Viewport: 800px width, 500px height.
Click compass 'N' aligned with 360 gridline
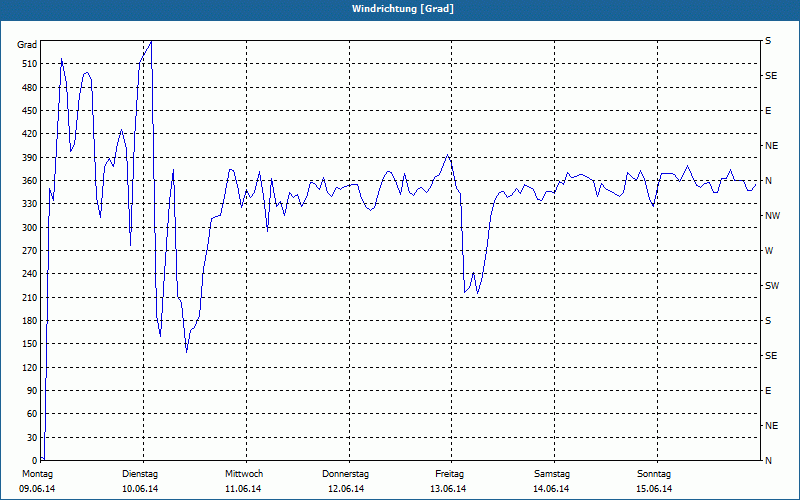click(768, 181)
